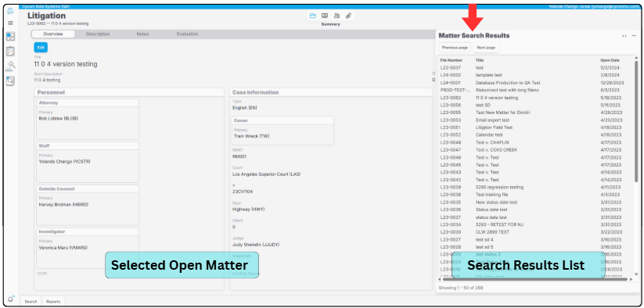
Task: Open the clipboard list icon in sidebar
Action: [10, 52]
